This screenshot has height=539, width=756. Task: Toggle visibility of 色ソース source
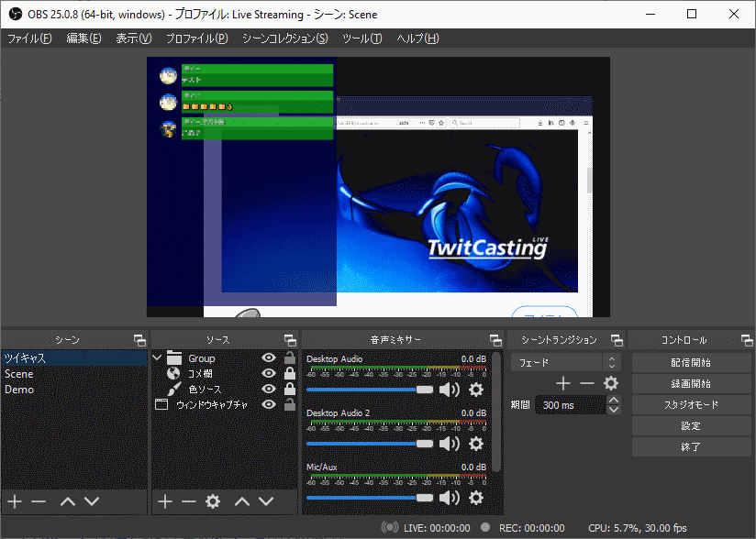click(x=269, y=389)
